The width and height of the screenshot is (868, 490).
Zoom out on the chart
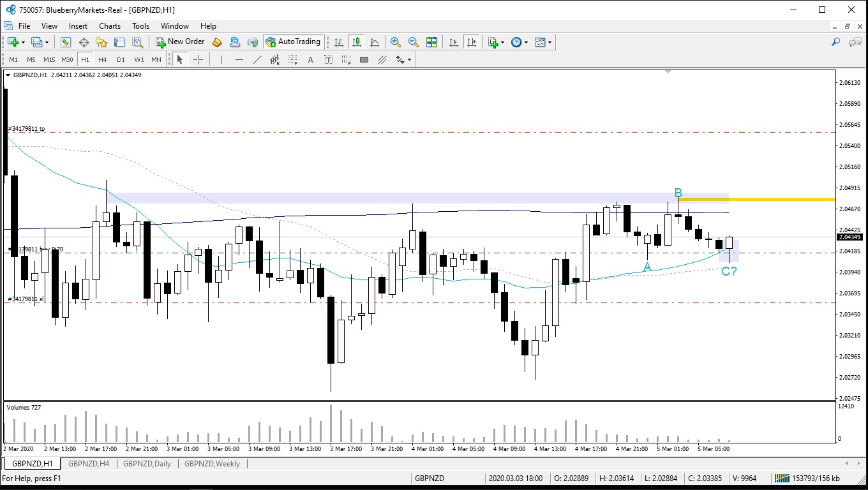point(414,42)
